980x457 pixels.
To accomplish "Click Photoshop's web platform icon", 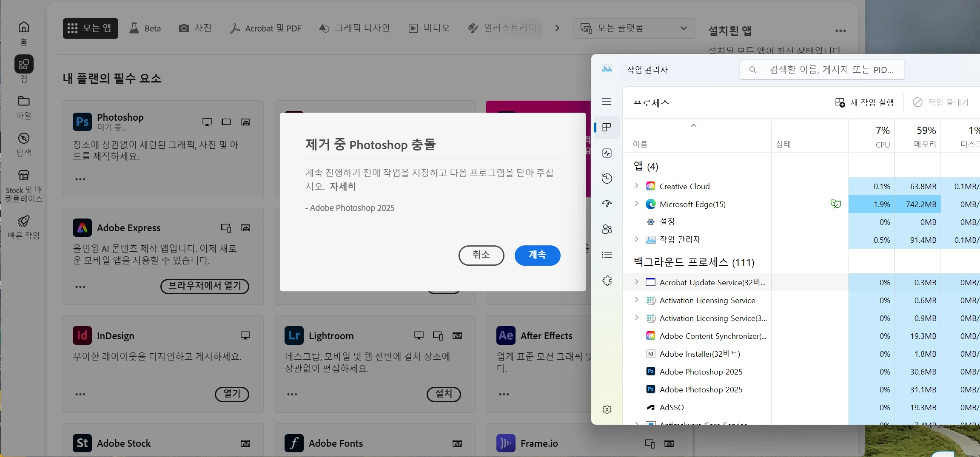I will (245, 122).
